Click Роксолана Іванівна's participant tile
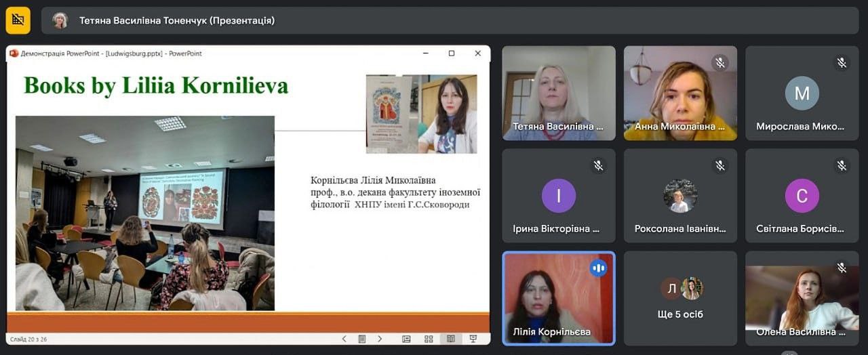Viewport: 868px width, 355px height. (x=680, y=196)
